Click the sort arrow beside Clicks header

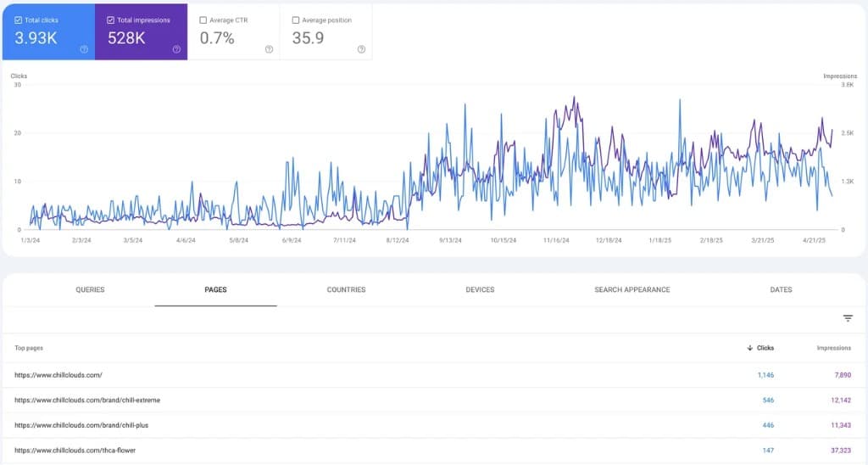750,348
